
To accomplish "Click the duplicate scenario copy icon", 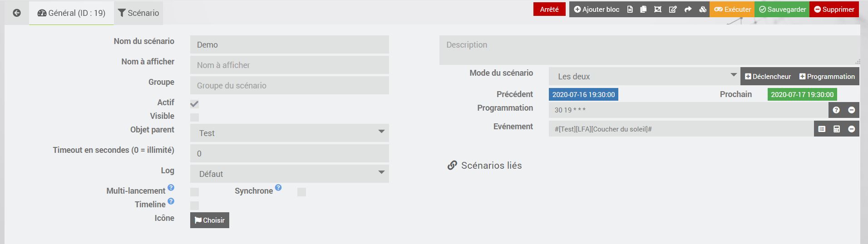I will (643, 10).
